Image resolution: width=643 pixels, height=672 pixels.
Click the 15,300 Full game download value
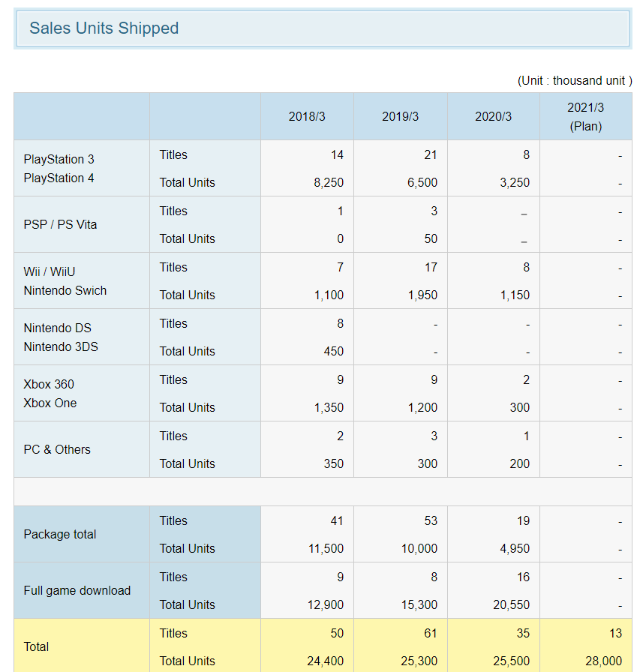coord(419,604)
